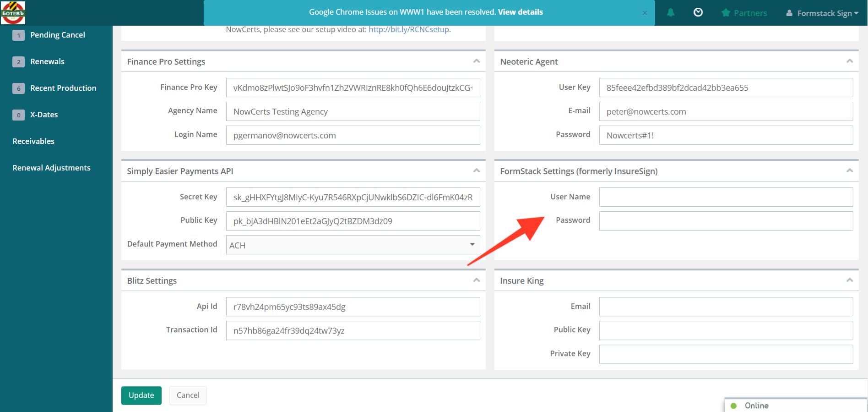The image size is (868, 412).
Task: Click into the Insure King Private Key field
Action: (726, 354)
